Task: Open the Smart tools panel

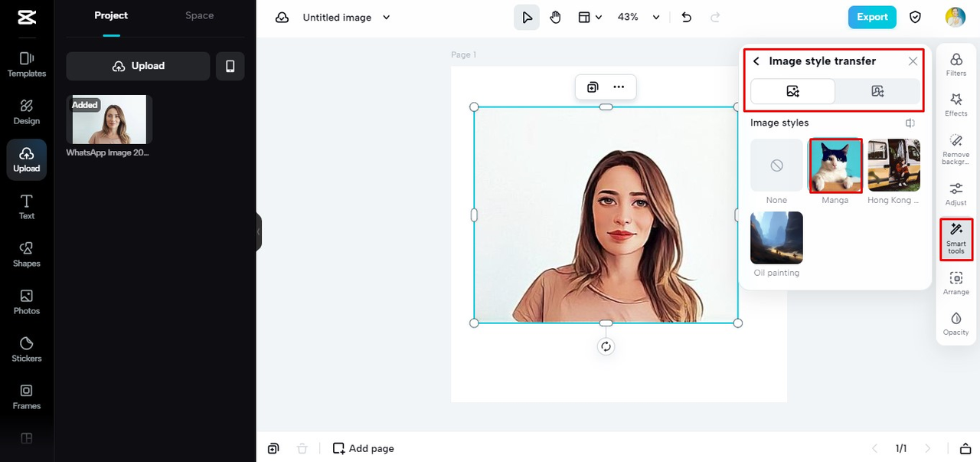Action: [956, 239]
